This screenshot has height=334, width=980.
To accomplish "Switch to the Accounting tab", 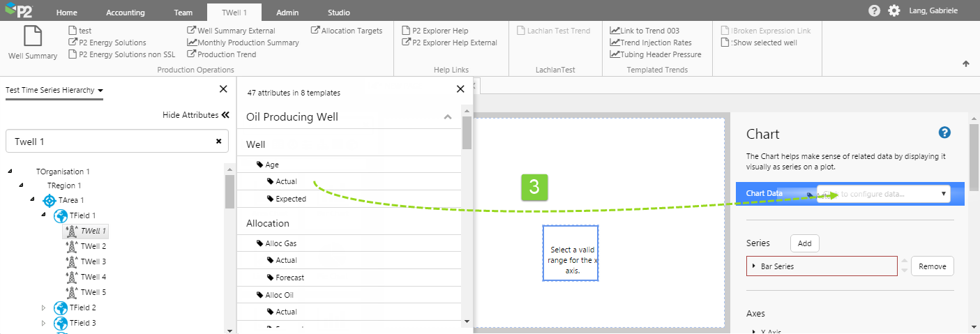I will pos(126,13).
